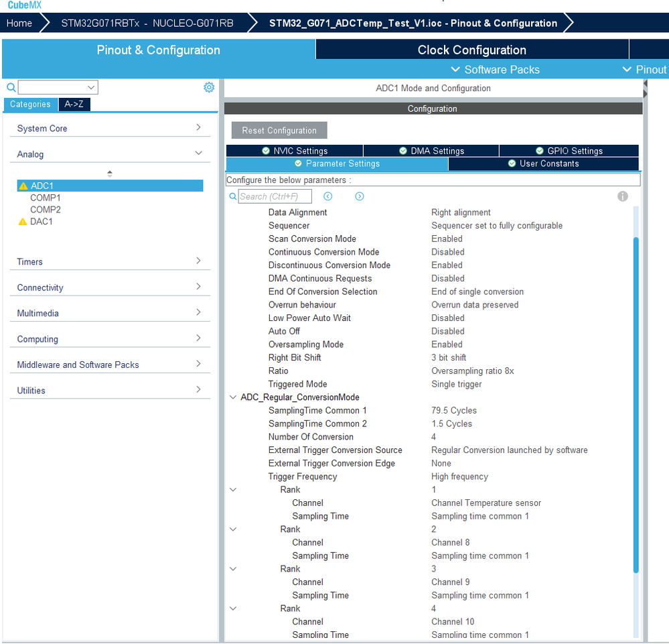This screenshot has height=644, width=669.
Task: Click 'Regular Conversion launched by software' value
Action: click(x=510, y=450)
